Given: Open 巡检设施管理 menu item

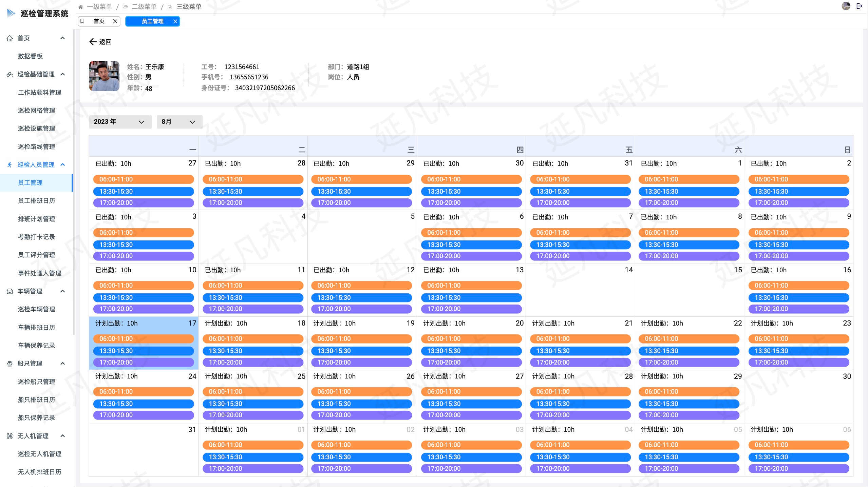Looking at the screenshot, I should [x=36, y=129].
